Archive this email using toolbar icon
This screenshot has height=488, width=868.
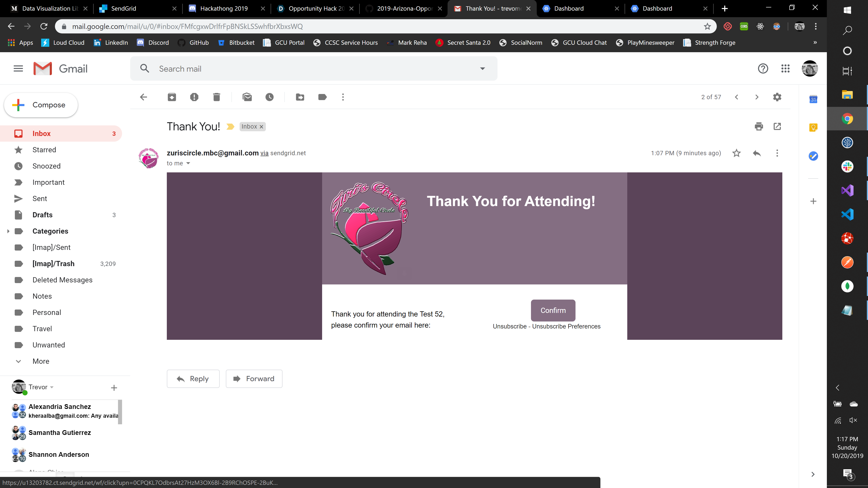click(x=172, y=97)
